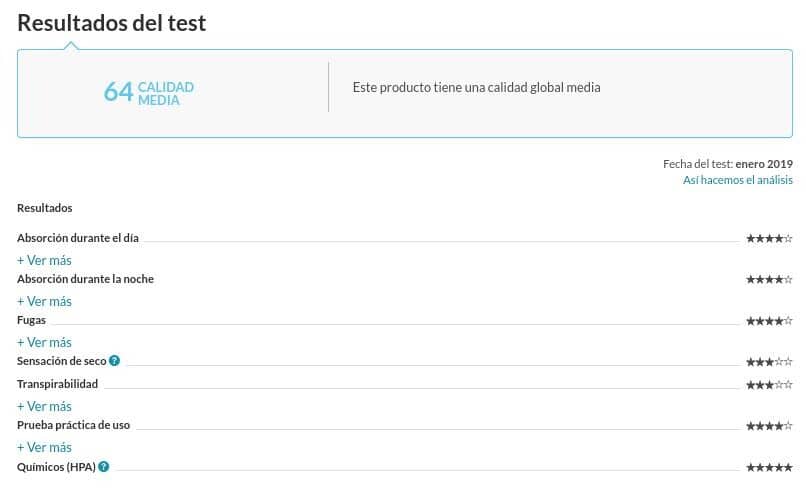
Task: Click star rating for Absorción durante la noche
Action: click(x=770, y=280)
